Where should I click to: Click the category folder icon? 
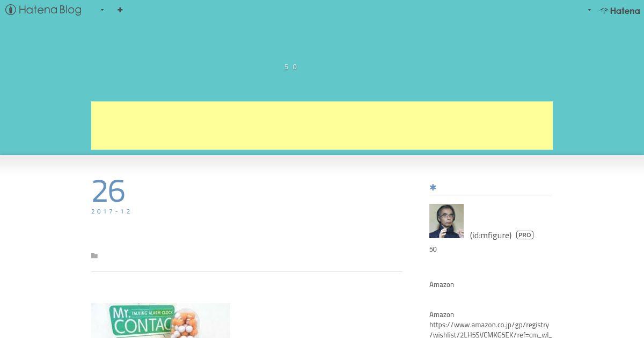pyautogui.click(x=94, y=256)
